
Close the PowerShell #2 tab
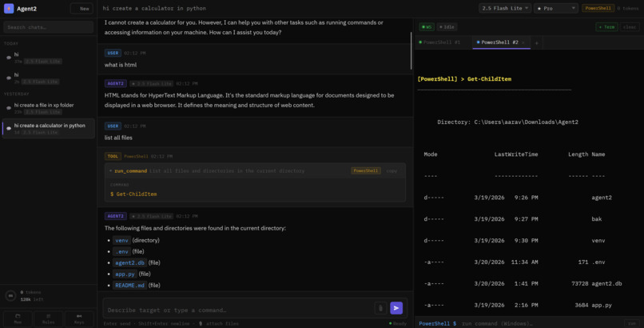523,42
